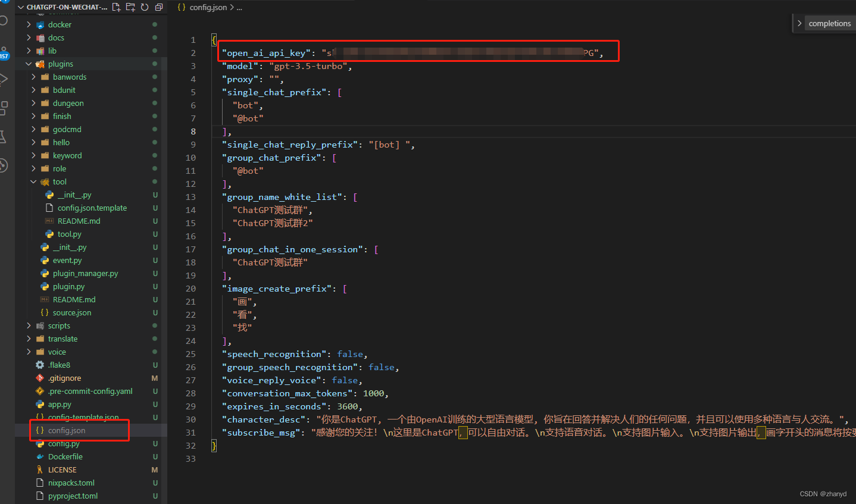Click the braces icon beside source.json
Viewport: 856px width, 504px height.
click(45, 312)
